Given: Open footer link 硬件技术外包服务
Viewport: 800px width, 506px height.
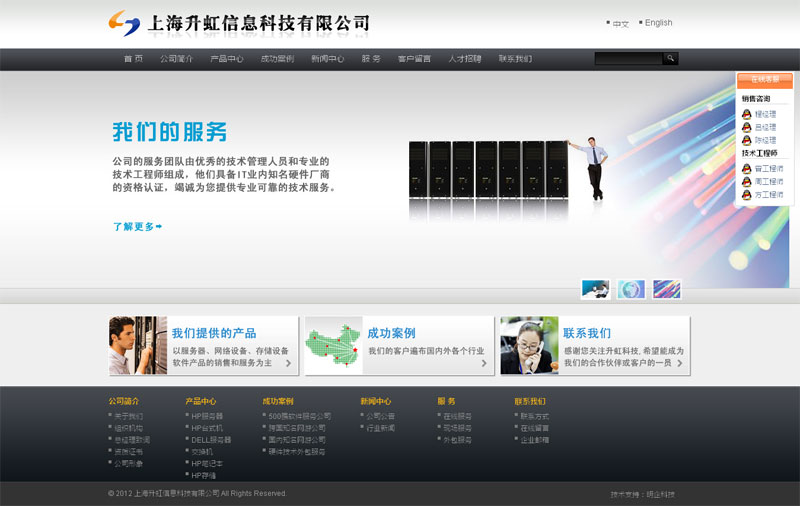Looking at the screenshot, I should coord(297,452).
